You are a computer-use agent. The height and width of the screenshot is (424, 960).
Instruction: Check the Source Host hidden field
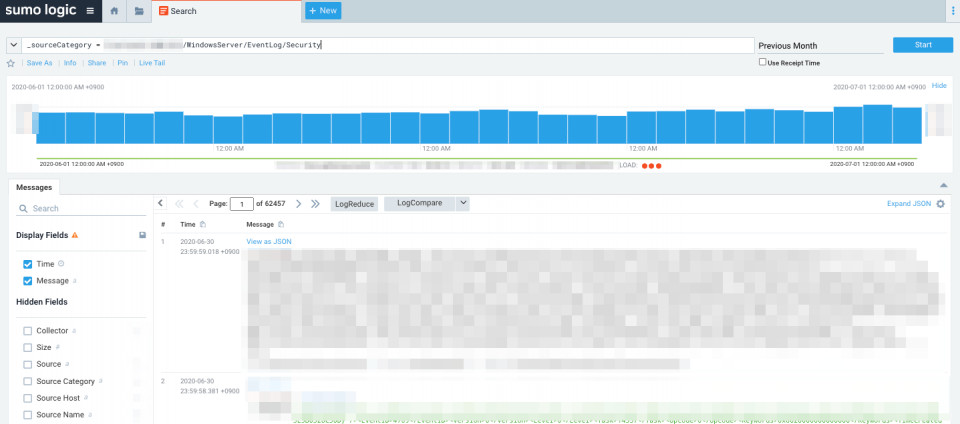click(x=28, y=398)
